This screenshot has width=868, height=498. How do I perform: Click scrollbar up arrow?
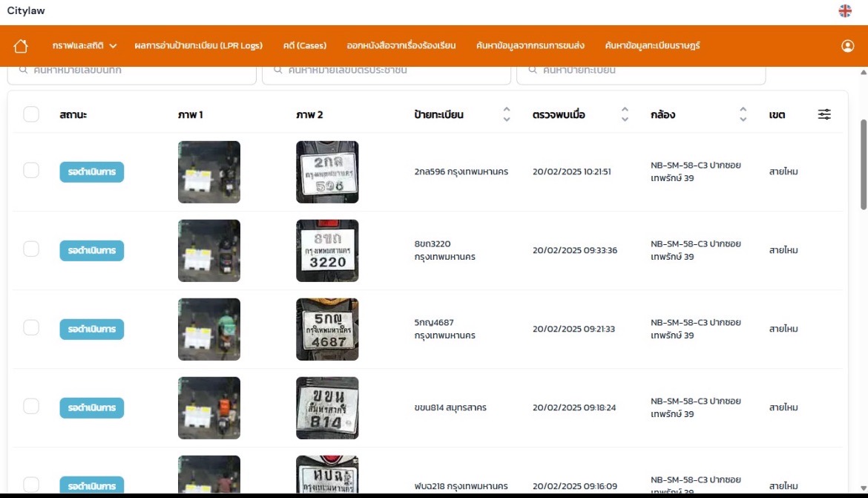[x=863, y=72]
